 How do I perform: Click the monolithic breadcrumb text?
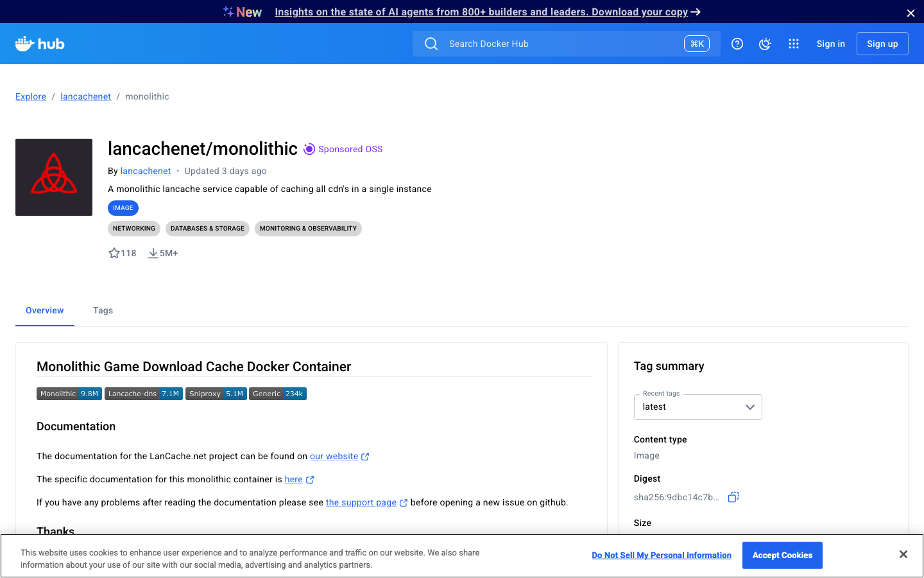point(147,96)
